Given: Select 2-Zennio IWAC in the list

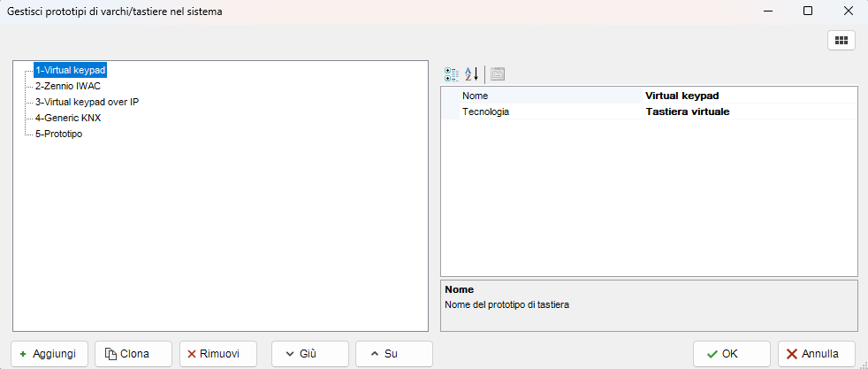Looking at the screenshot, I should point(67,86).
